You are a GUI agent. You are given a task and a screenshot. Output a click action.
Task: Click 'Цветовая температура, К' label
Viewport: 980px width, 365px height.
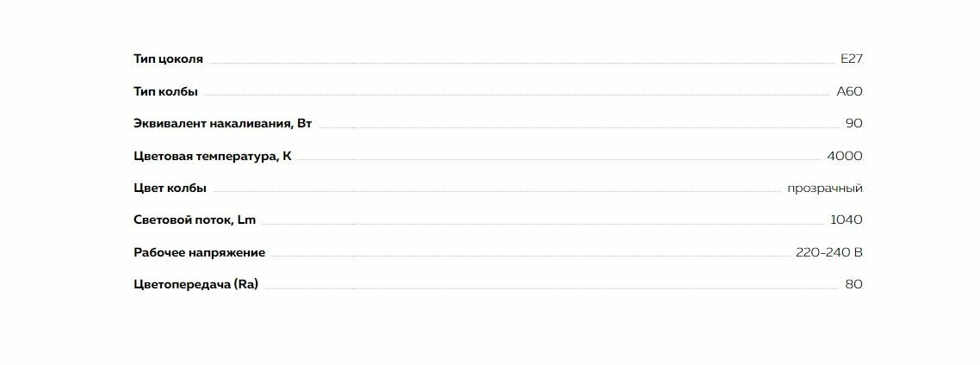point(212,156)
